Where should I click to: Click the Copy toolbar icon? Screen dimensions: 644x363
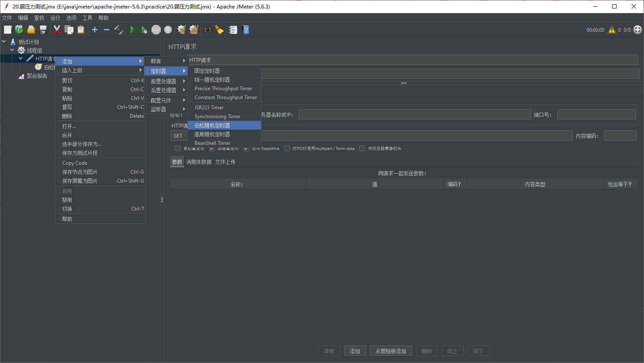69,30
